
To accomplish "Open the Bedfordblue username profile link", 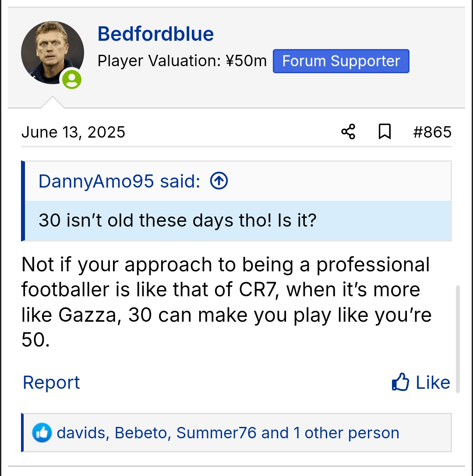I will (x=155, y=34).
